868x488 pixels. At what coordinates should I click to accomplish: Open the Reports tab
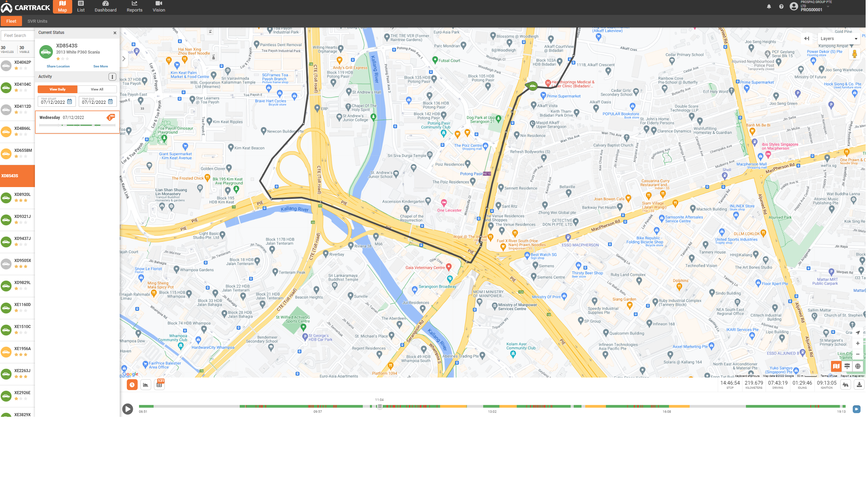click(135, 6)
